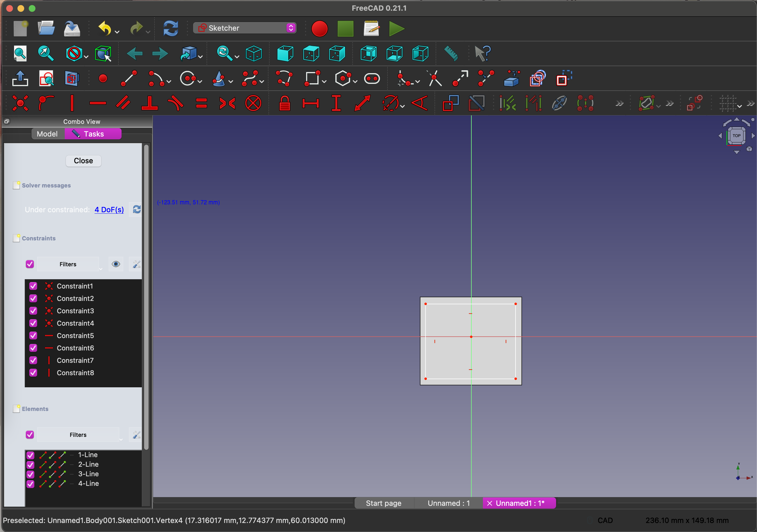Screen dimensions: 757x532
Task: Click the 4 DoF(s) link
Action: pyautogui.click(x=109, y=210)
